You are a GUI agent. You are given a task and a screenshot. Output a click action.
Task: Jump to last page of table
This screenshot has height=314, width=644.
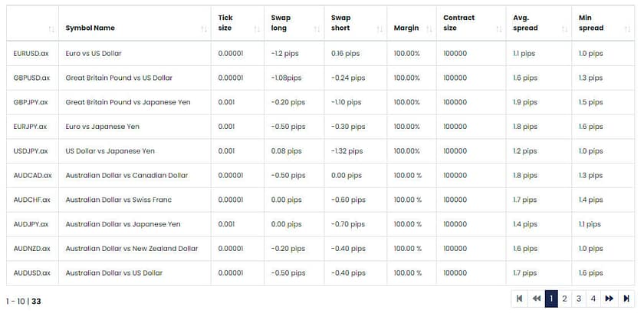[x=626, y=299]
